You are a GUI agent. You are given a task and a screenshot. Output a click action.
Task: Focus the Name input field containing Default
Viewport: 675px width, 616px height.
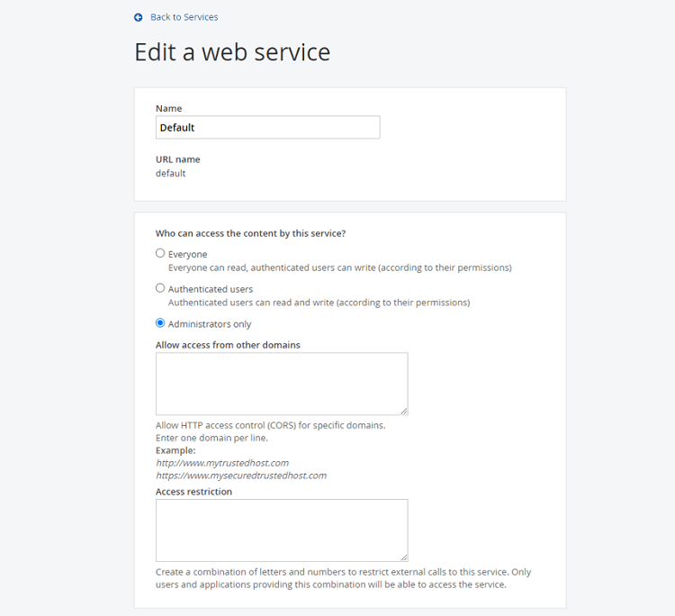pyautogui.click(x=268, y=128)
